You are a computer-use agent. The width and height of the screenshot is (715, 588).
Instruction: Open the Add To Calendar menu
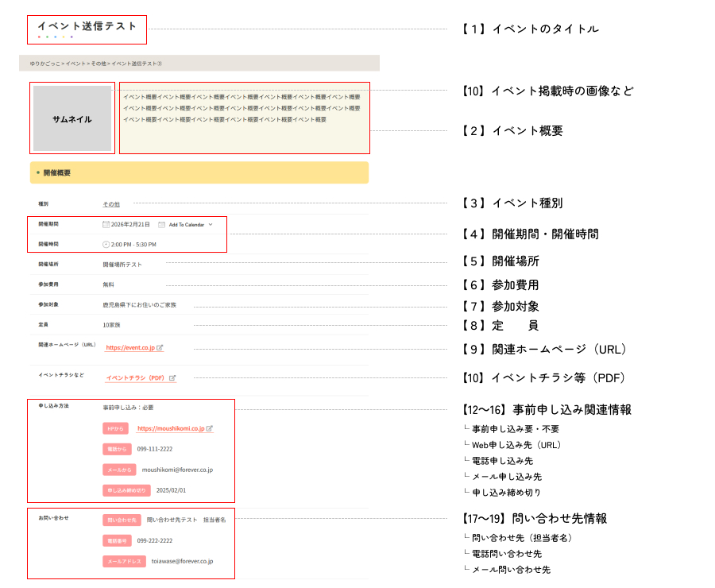pos(187,225)
